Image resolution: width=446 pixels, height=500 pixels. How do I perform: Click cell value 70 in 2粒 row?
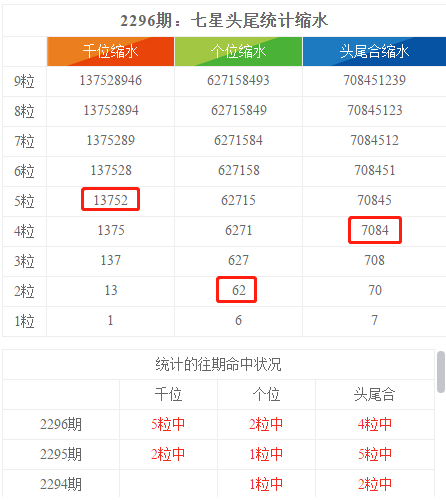pos(375,290)
